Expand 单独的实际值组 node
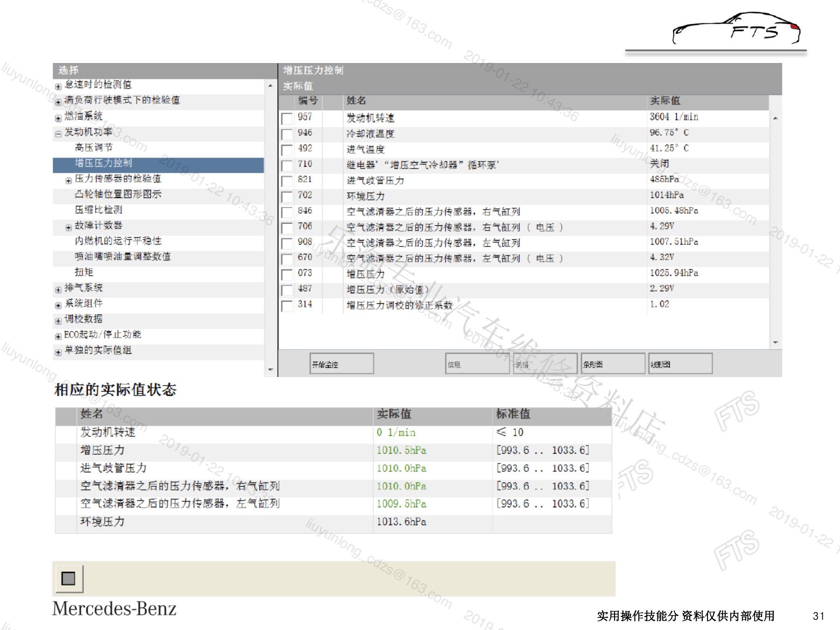840x630 pixels. click(58, 352)
